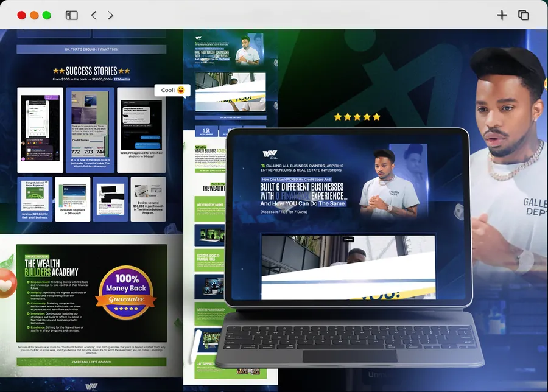
Task: Open the '$200,000 approved' success story card
Action: coord(141,130)
